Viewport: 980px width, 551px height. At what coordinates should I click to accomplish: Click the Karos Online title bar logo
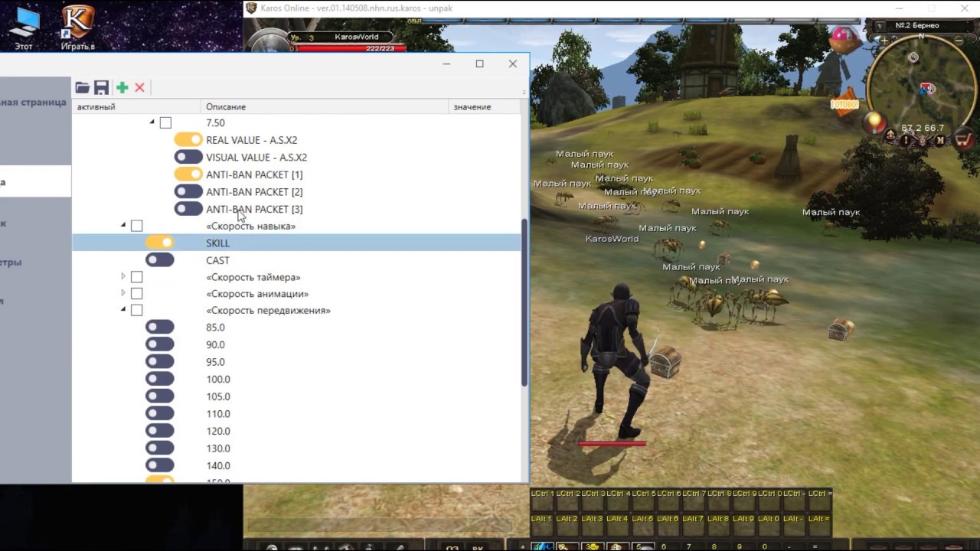(251, 8)
